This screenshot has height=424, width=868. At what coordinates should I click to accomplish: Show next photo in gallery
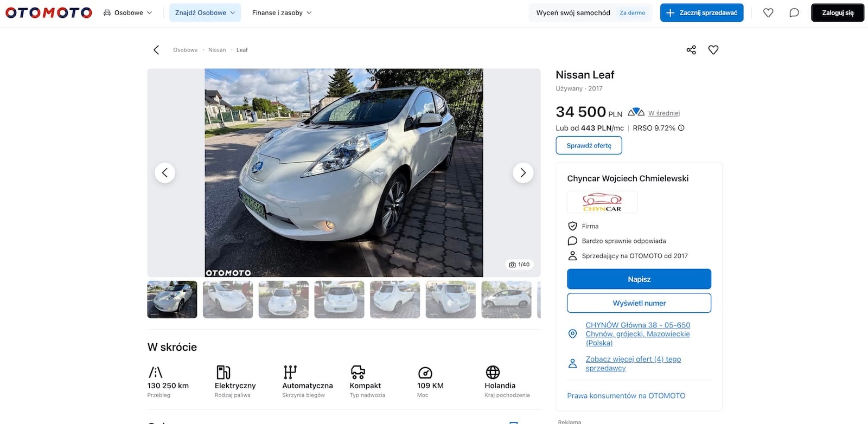coord(523,173)
